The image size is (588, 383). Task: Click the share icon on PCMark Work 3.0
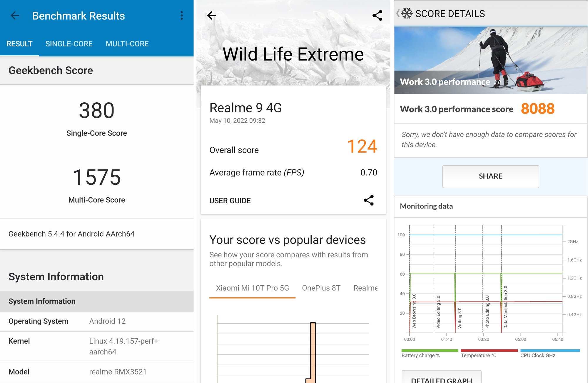click(491, 176)
